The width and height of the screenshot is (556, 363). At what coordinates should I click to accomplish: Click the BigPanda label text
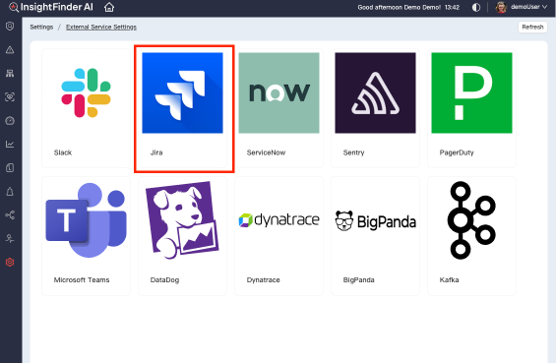(358, 280)
